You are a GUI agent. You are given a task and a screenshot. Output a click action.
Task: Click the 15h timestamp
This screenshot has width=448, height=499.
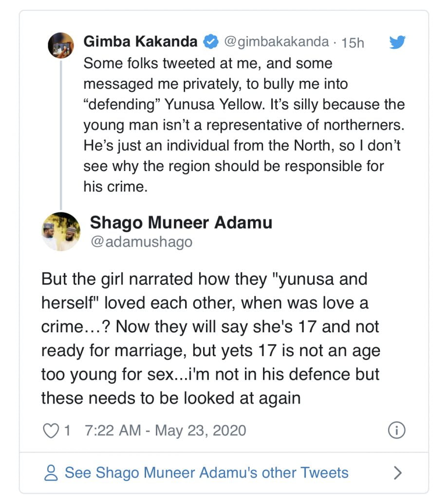tap(353, 43)
